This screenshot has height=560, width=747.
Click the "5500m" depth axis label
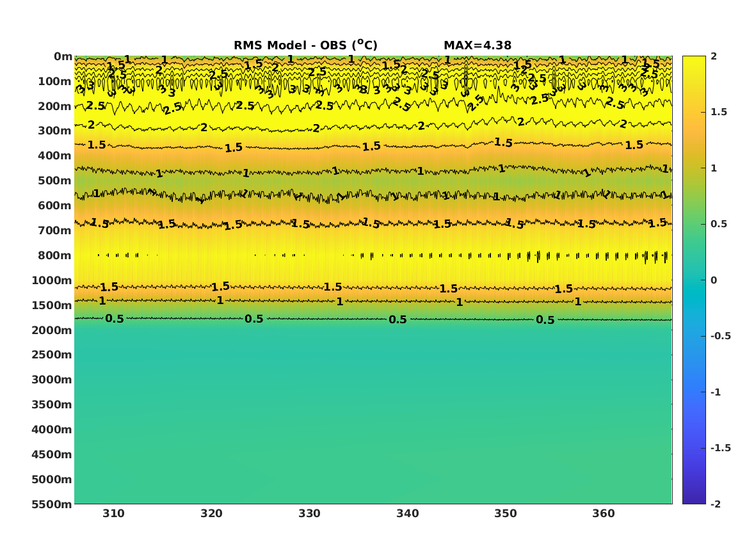(52, 504)
